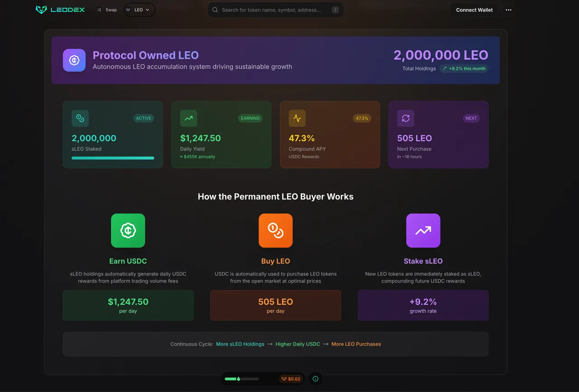Image resolution: width=579 pixels, height=392 pixels.
Task: Click the sLEO Staked coins icon
Action: pyautogui.click(x=80, y=118)
